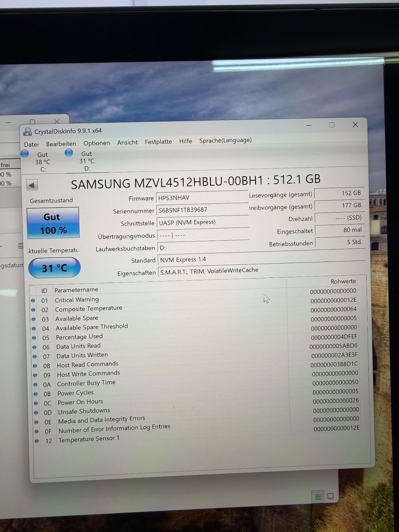
Task: Click the Firmware field HPS3NHAV
Action: point(202,197)
